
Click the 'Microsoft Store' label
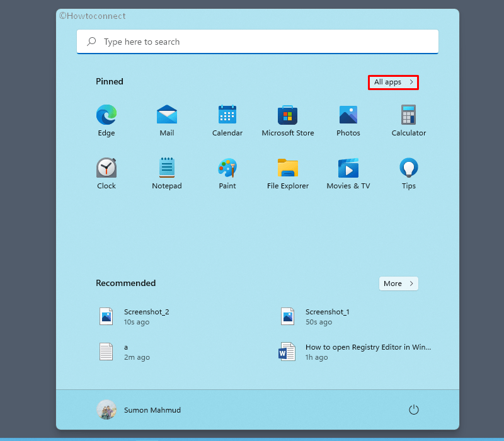point(288,133)
